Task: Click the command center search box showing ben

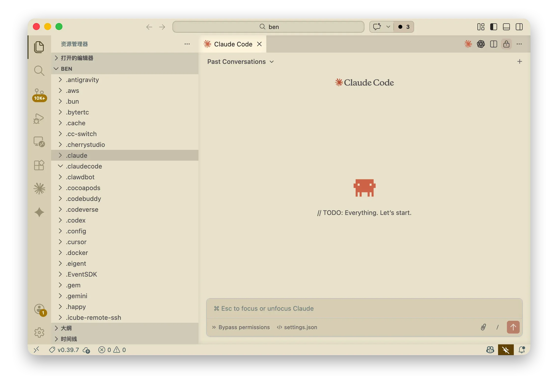Action: (x=268, y=27)
